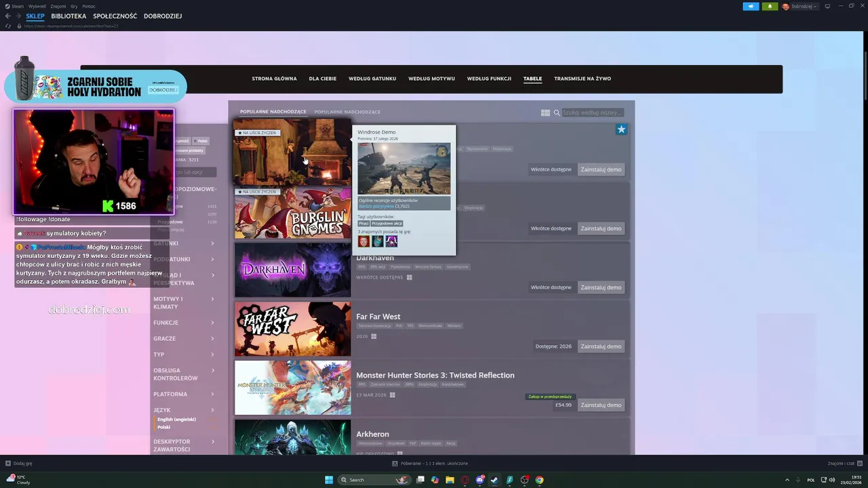The image size is (868, 488).
Task: Open the Windows Start menu
Action: point(329,480)
